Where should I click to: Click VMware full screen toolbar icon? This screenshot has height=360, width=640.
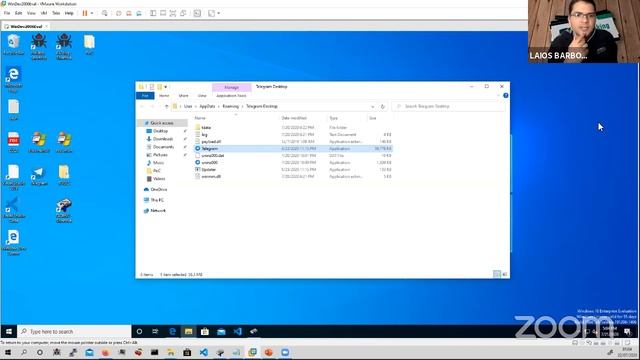coord(173,13)
